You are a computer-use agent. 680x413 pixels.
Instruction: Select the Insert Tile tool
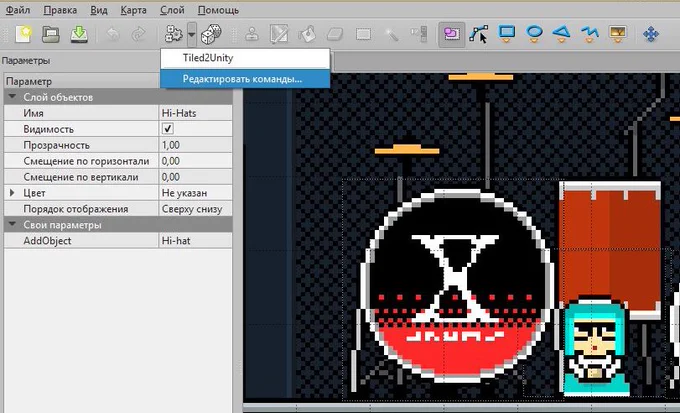pos(618,34)
